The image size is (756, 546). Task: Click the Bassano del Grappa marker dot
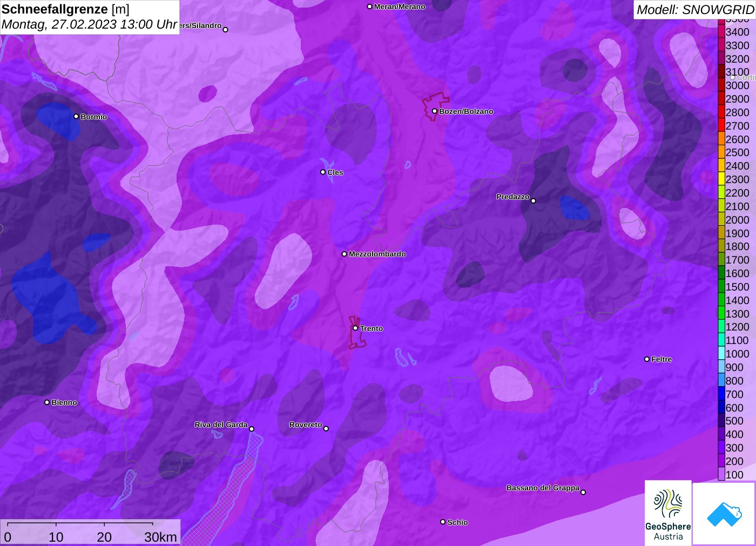(583, 492)
